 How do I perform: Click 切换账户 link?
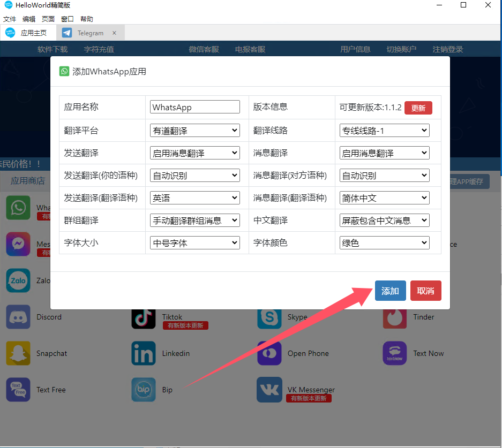[401, 49]
